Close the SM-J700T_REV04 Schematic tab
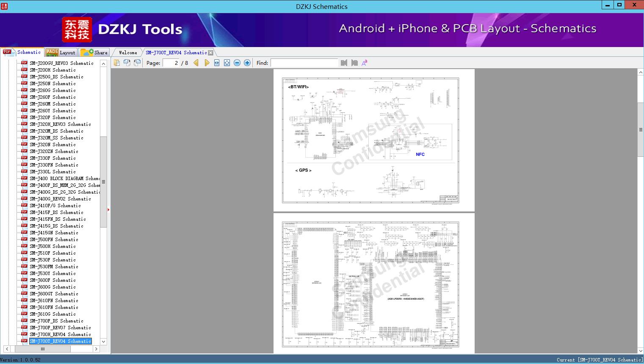Image resolution: width=644 pixels, height=364 pixels. tap(210, 53)
